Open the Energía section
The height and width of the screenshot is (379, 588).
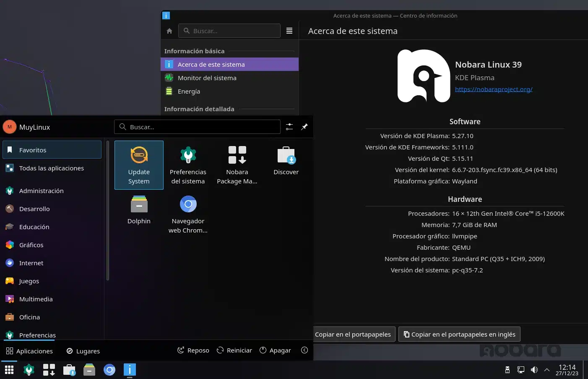[x=229, y=91]
